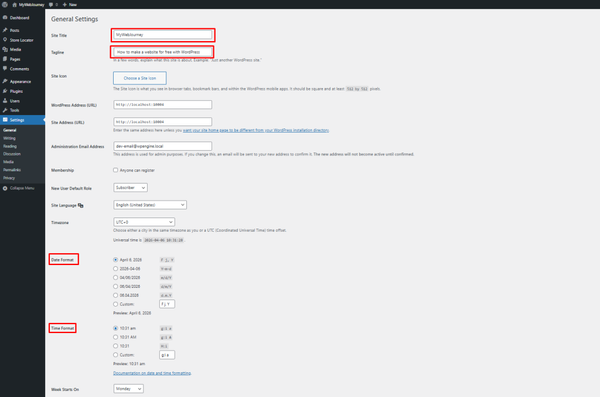Screen dimensions: 600x397
Task: Click the plus New icon in the admin bar
Action: pyautogui.click(x=65, y=5)
